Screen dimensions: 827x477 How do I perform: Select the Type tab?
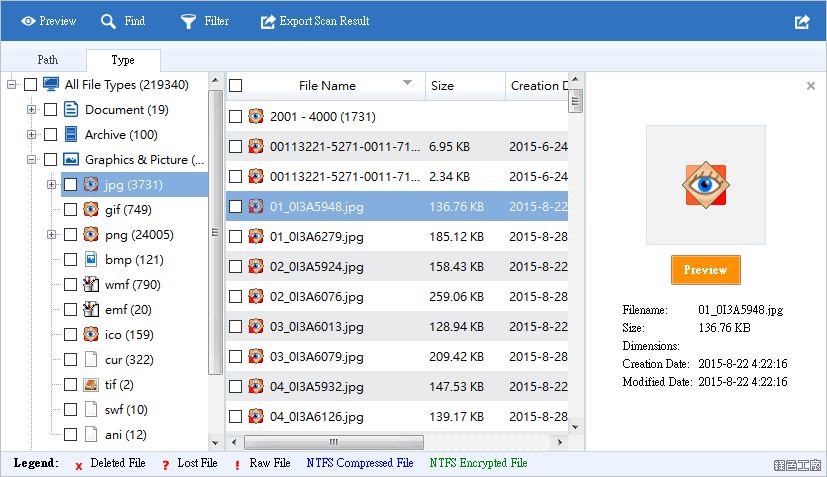click(123, 60)
